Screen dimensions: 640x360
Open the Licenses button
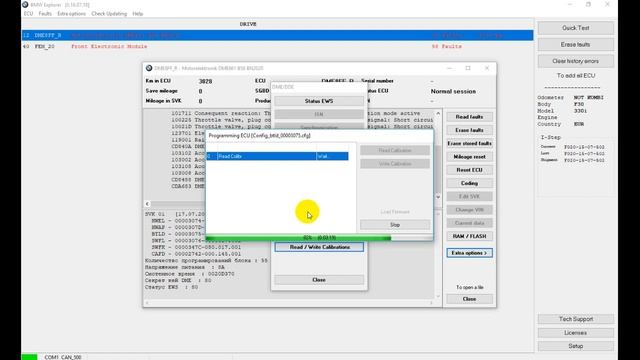[576, 333]
